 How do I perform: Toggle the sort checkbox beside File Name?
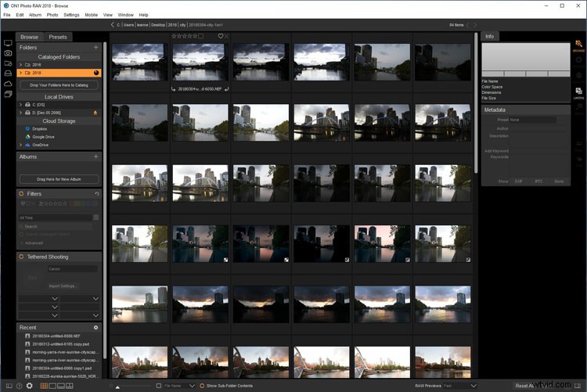[x=159, y=386]
